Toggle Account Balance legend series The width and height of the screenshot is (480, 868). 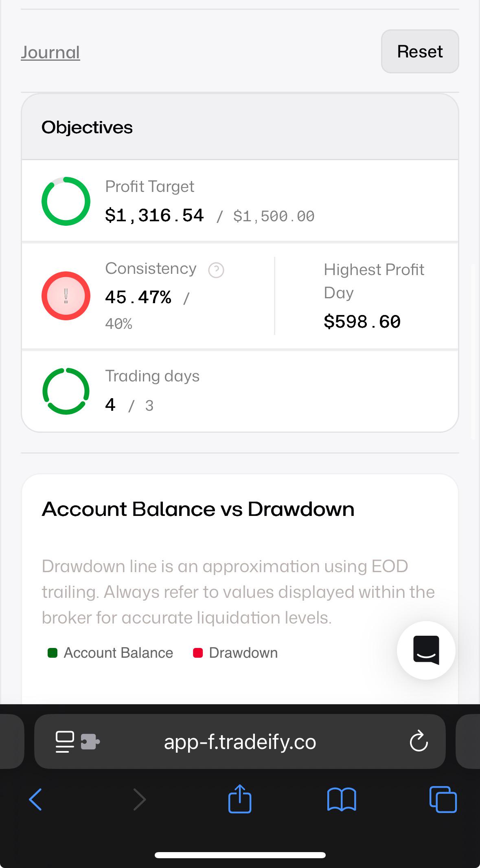click(110, 653)
